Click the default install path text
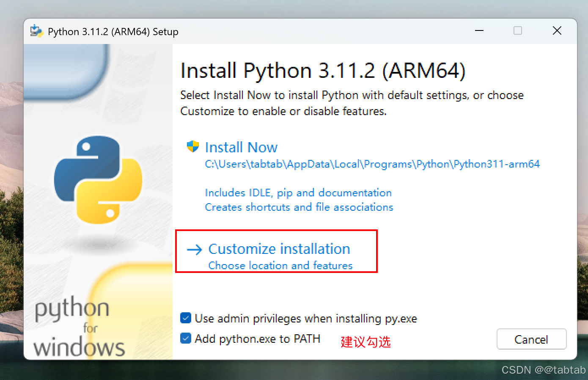The image size is (588, 380). pyautogui.click(x=372, y=164)
